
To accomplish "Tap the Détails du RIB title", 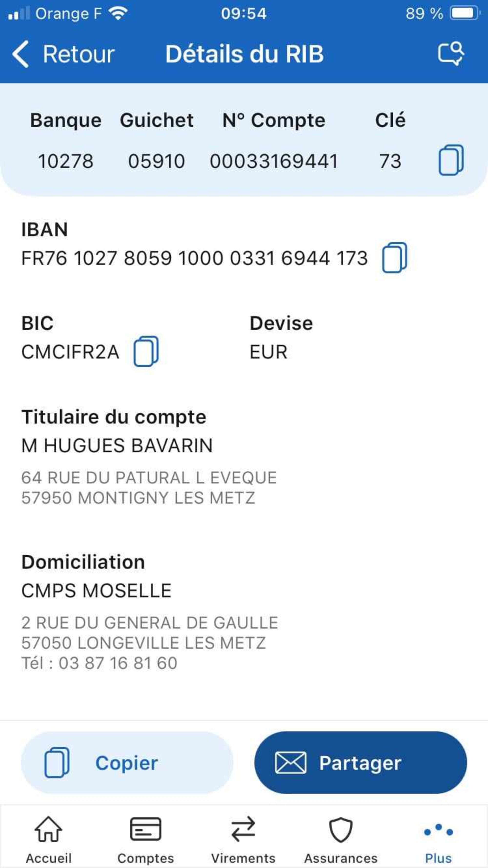I will (x=244, y=54).
